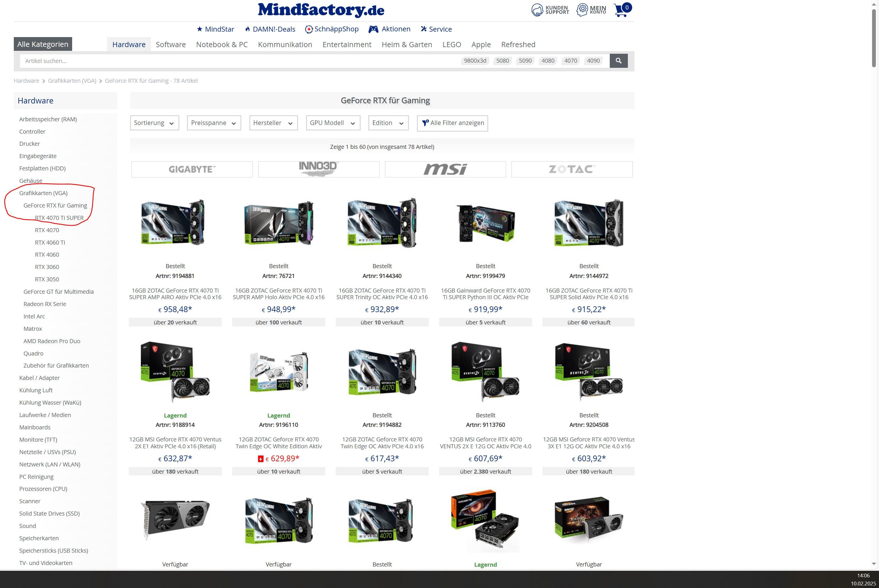Select the Hardware tab
Image resolution: width=879 pixels, height=588 pixels.
[x=129, y=44]
